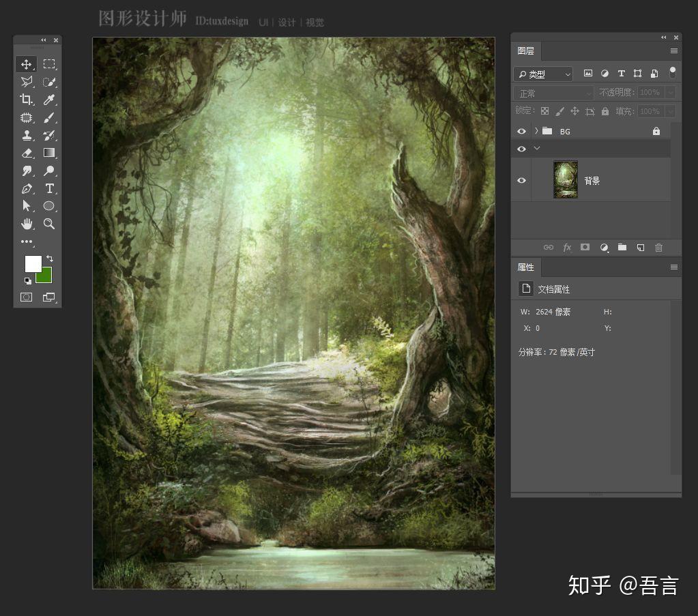The height and width of the screenshot is (616, 698).
Task: Pick the Horizontal Type tool
Action: [50, 189]
